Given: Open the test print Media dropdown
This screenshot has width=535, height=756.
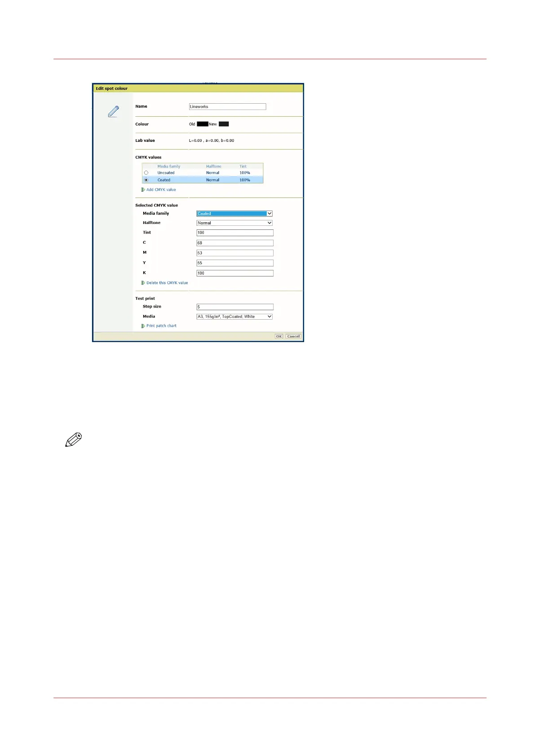Looking at the screenshot, I should tap(234, 316).
